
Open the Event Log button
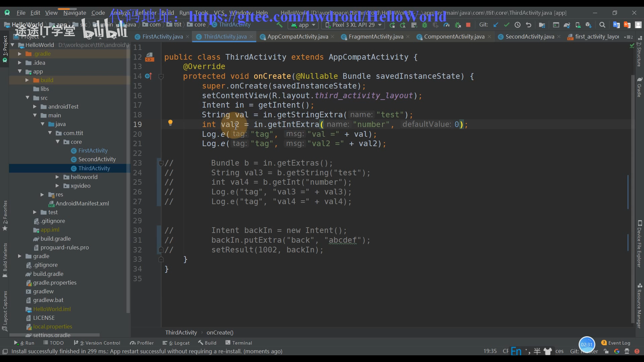click(616, 343)
